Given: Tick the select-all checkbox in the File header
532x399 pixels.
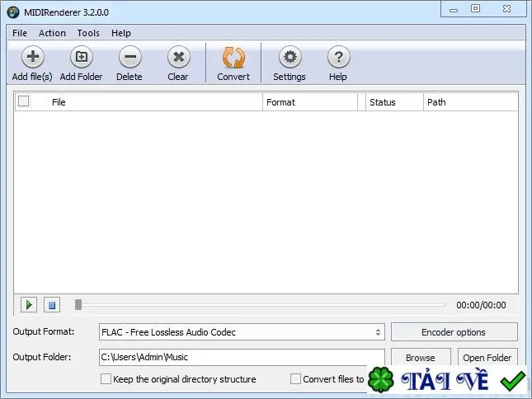Looking at the screenshot, I should click(x=23, y=101).
